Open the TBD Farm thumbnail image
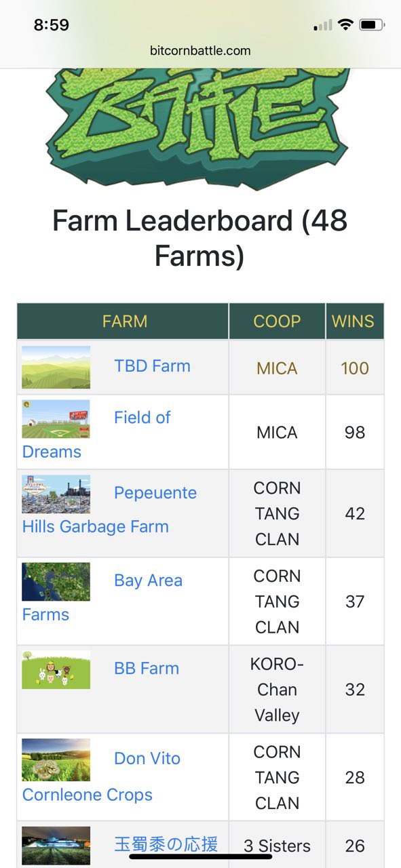Image resolution: width=401 pixels, height=868 pixels. click(56, 367)
